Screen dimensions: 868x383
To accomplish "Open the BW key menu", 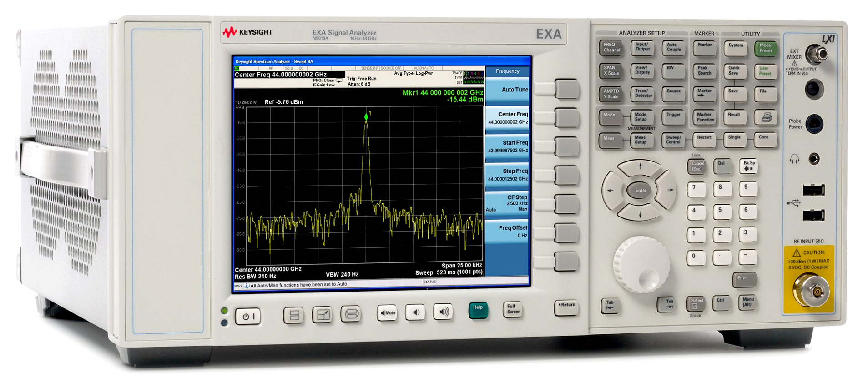I will (673, 71).
